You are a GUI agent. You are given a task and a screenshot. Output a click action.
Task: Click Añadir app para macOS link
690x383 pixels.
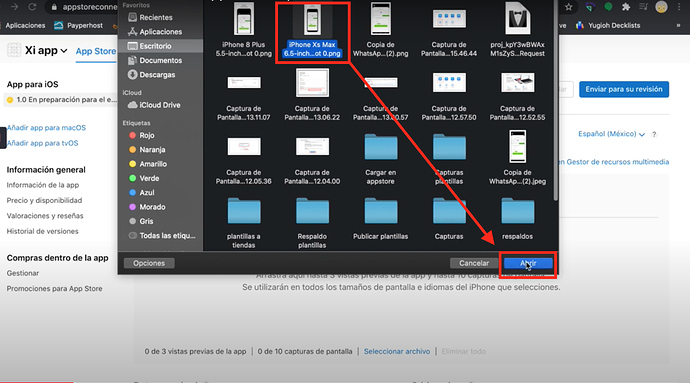click(46, 128)
